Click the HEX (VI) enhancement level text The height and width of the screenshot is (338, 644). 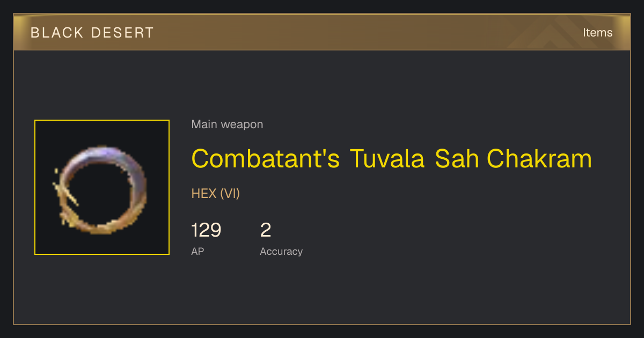pos(216,194)
